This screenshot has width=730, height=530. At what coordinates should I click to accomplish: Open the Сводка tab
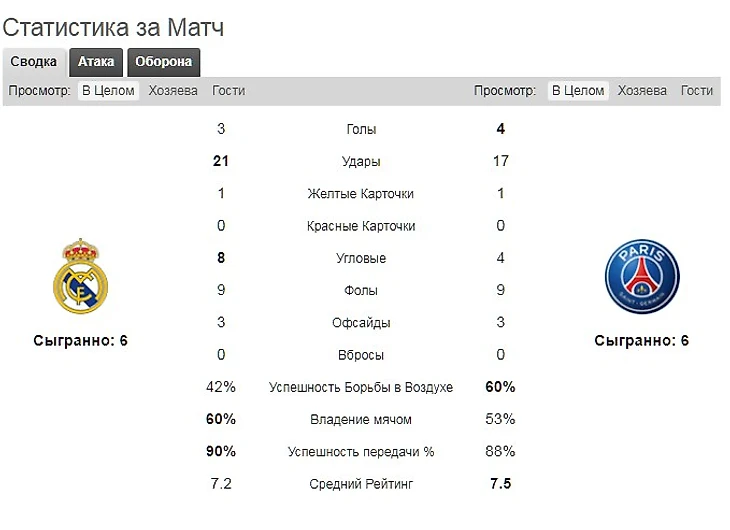tap(34, 62)
